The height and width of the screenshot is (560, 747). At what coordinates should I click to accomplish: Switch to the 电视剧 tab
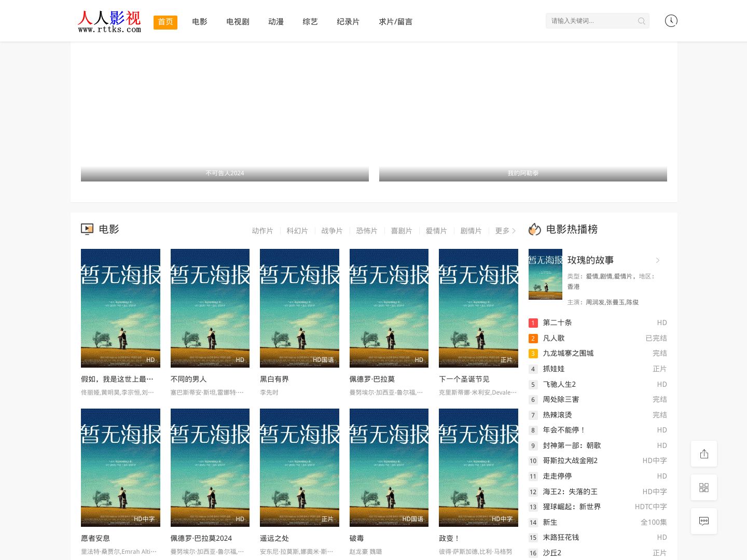(x=238, y=22)
